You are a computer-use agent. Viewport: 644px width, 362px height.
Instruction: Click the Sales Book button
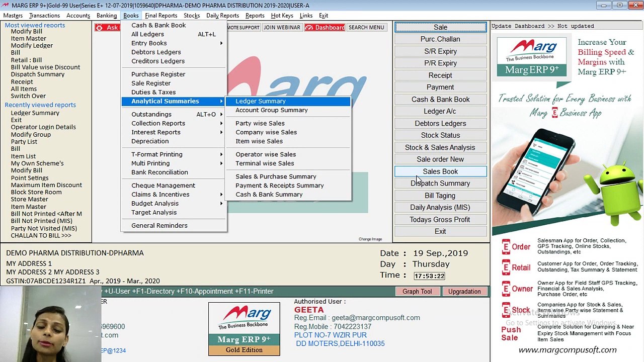(x=440, y=171)
